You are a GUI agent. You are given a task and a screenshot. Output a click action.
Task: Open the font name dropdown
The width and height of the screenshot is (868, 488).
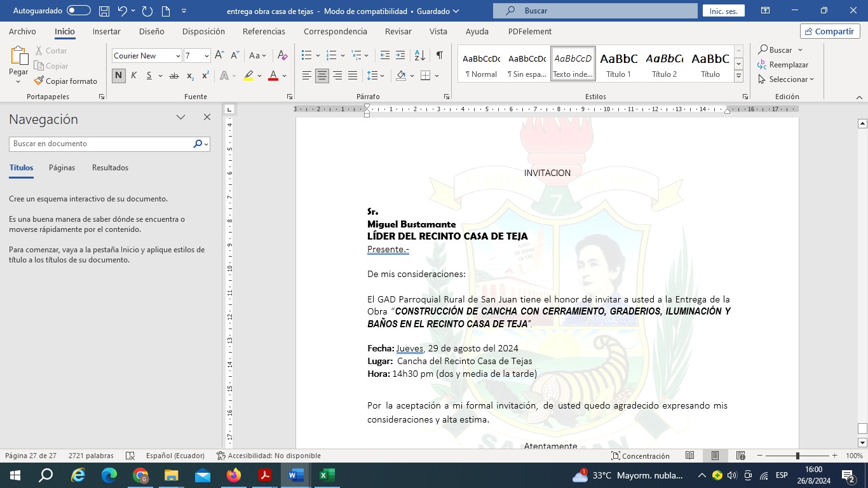(x=178, y=56)
